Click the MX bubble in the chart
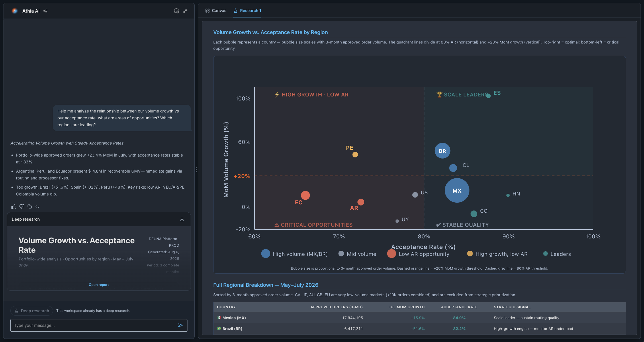Viewport: 644px width, 342px height. (457, 191)
